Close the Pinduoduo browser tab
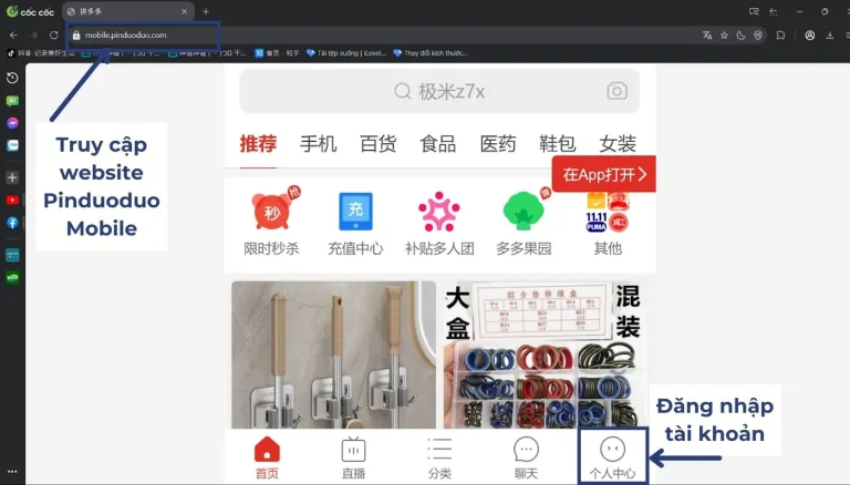 pyautogui.click(x=184, y=11)
